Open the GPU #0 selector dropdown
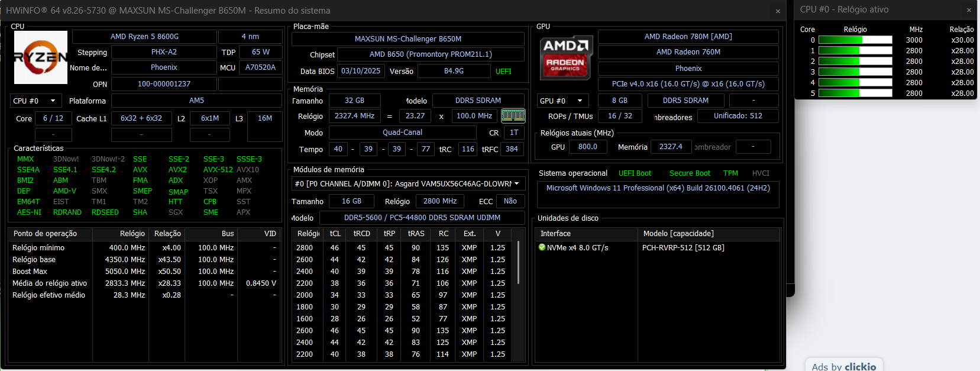This screenshot has height=371, width=980. coord(563,101)
